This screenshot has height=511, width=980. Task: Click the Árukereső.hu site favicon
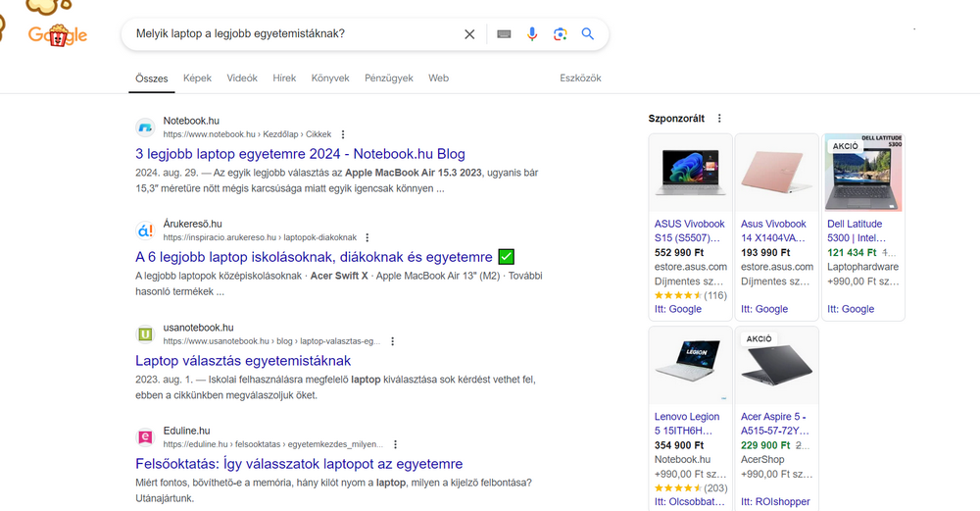(145, 230)
